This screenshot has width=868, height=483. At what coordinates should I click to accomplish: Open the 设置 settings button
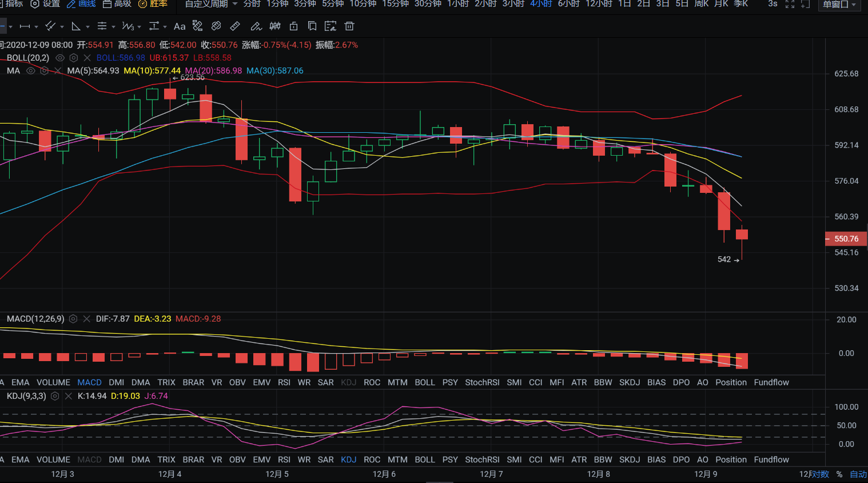click(x=45, y=4)
